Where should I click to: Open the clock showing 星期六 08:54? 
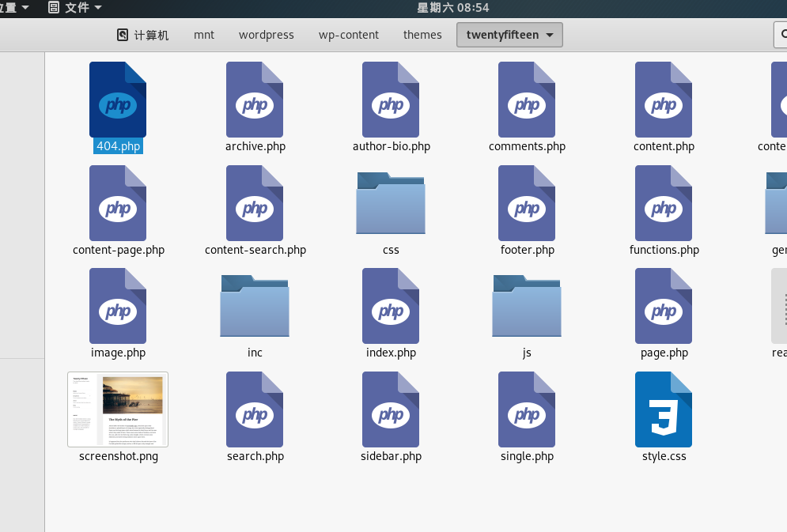pos(452,8)
